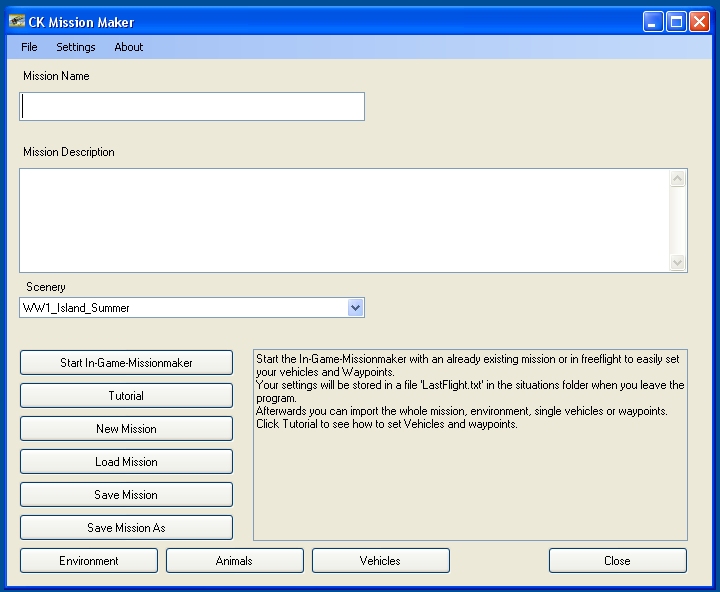The image size is (720, 592).
Task: Click the 'Scenery' label
Action: coord(45,287)
